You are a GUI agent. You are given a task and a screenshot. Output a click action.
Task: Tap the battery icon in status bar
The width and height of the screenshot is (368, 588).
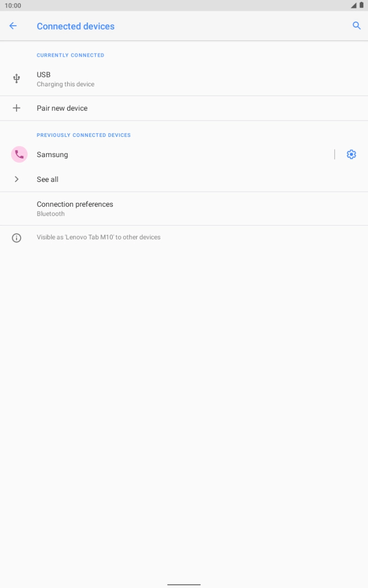[x=361, y=6]
